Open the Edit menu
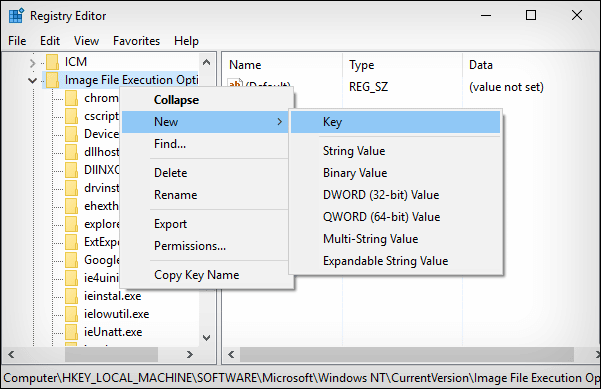Image resolution: width=601 pixels, height=389 pixels. pyautogui.click(x=50, y=41)
